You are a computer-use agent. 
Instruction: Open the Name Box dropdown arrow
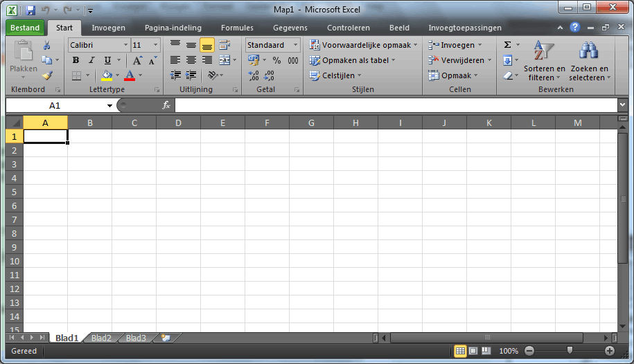[109, 106]
